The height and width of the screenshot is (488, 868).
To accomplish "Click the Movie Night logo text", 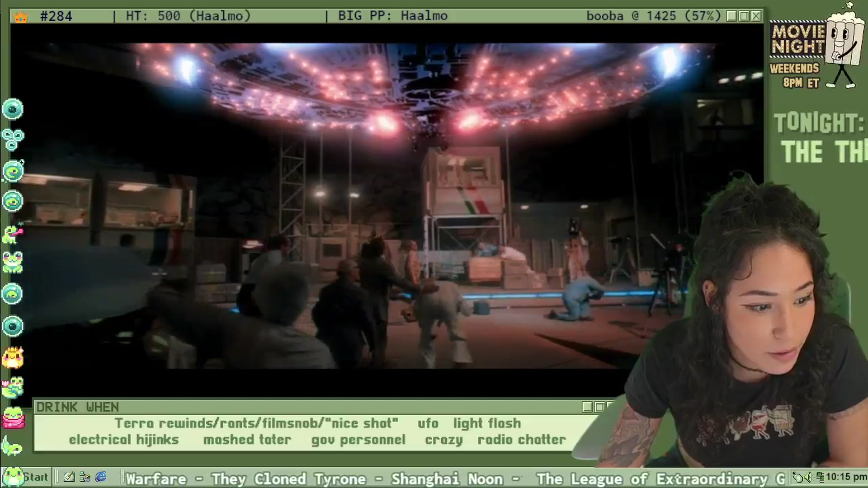I will pos(798,39).
